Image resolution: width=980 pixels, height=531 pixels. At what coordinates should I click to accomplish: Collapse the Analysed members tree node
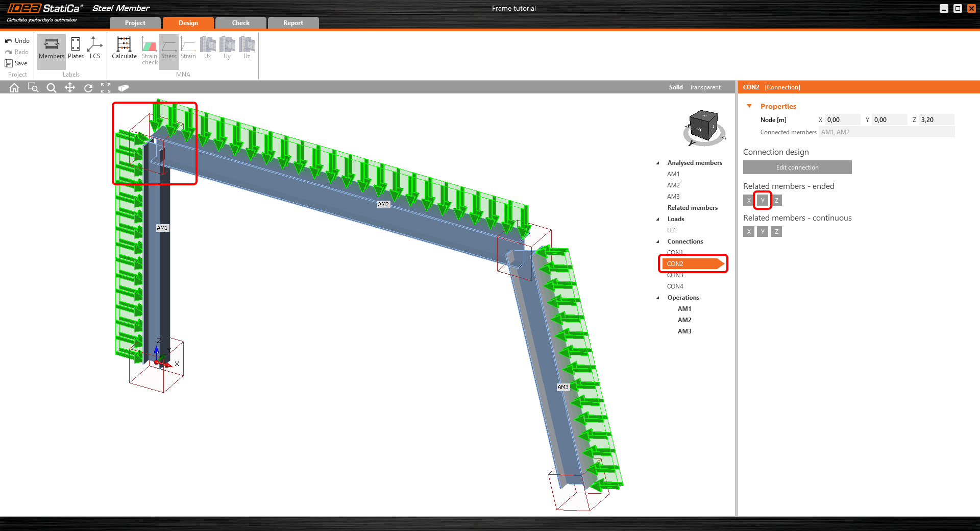[657, 163]
